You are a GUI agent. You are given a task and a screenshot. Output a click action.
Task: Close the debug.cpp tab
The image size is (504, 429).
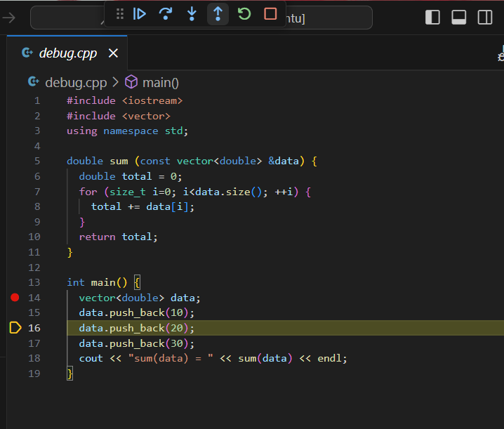tap(113, 53)
